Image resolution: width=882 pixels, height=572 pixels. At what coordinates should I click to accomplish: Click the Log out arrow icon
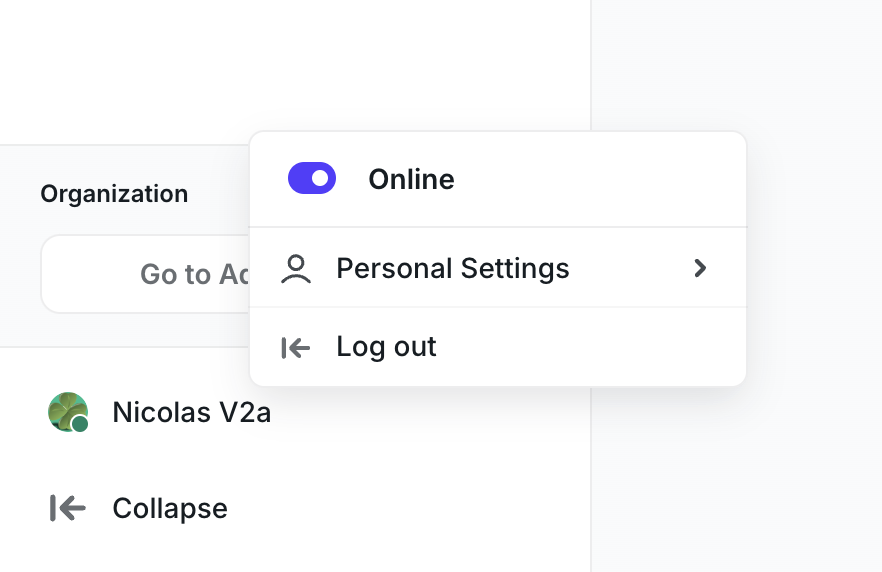click(296, 348)
